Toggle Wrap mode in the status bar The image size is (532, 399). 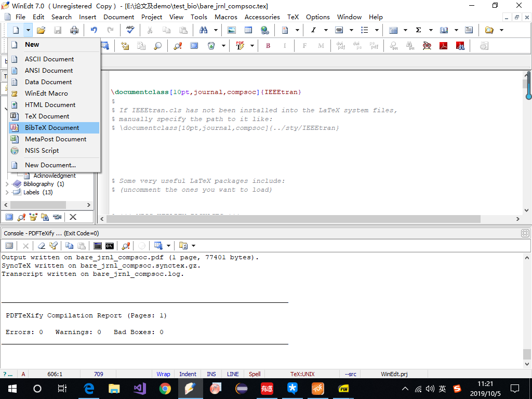[x=163, y=374]
